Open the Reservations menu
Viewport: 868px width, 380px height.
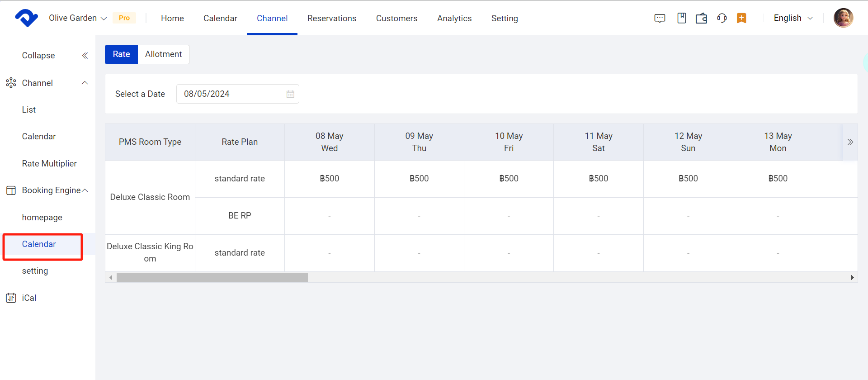[331, 18]
